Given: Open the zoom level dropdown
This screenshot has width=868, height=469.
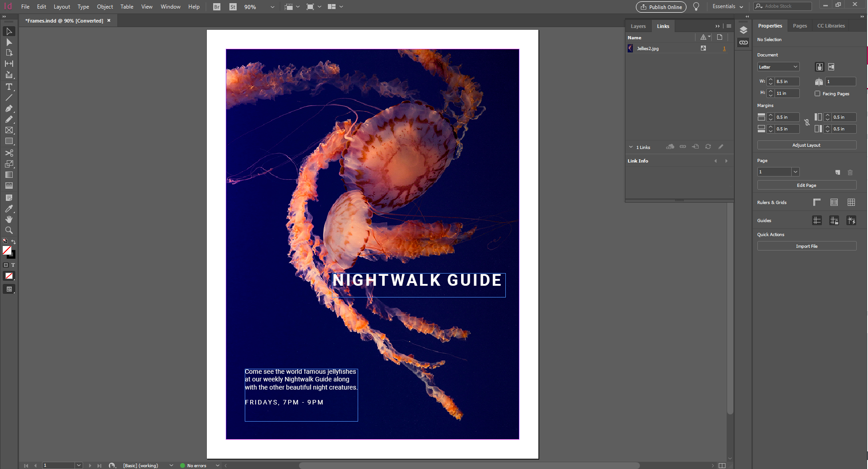Looking at the screenshot, I should pyautogui.click(x=271, y=7).
